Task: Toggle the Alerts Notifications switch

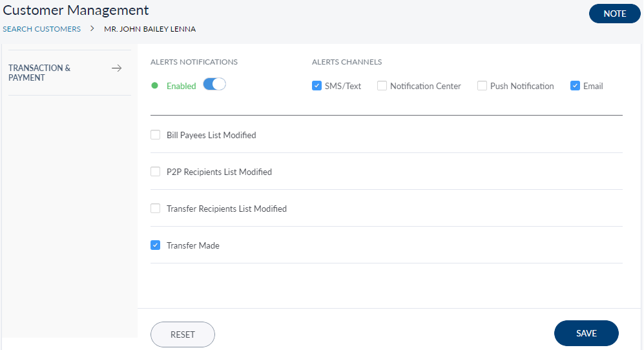Action: pos(214,85)
